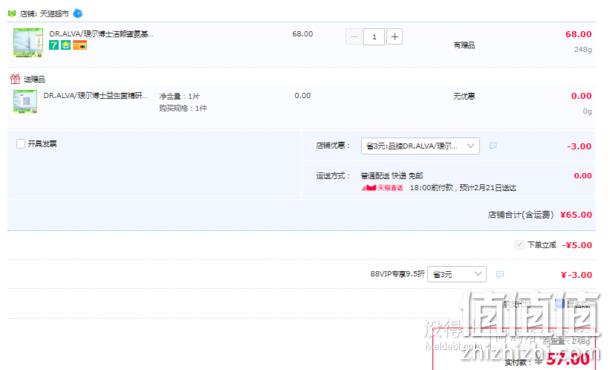Open the blue Wangwang chat icon
Image resolution: width=610 pixels, height=370 pixels.
click(x=78, y=14)
